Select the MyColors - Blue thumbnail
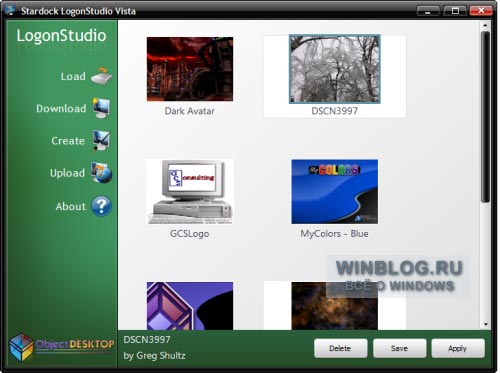The image size is (500, 373). 335,192
